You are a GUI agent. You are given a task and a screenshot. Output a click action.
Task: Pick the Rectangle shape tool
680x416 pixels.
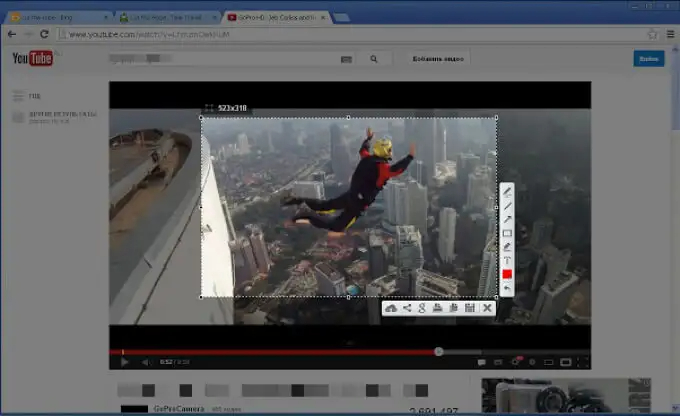[507, 233]
